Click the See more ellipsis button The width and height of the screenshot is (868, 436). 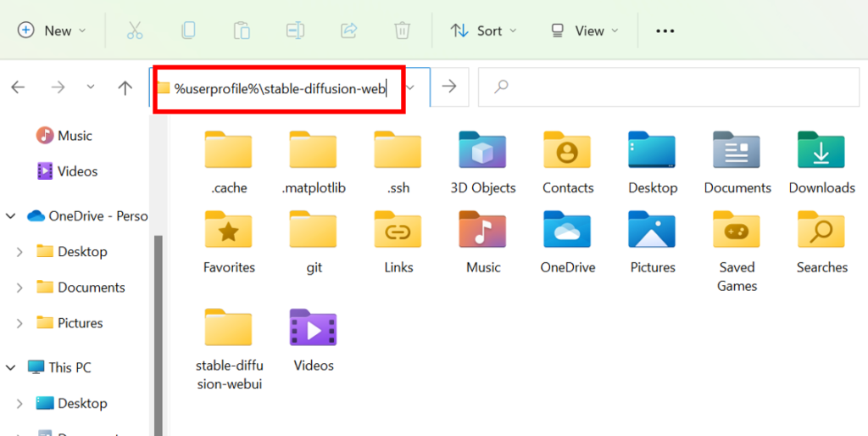coord(665,31)
